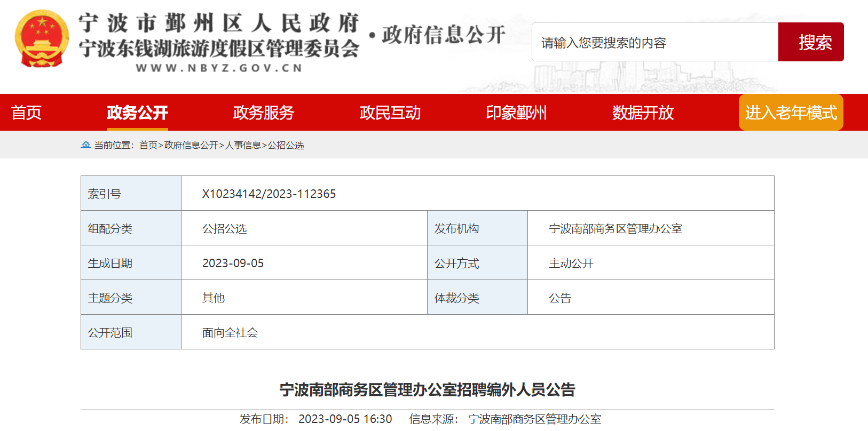Click the 人事信息 breadcrumb link
Image resolution: width=868 pixels, height=431 pixels.
[243, 145]
